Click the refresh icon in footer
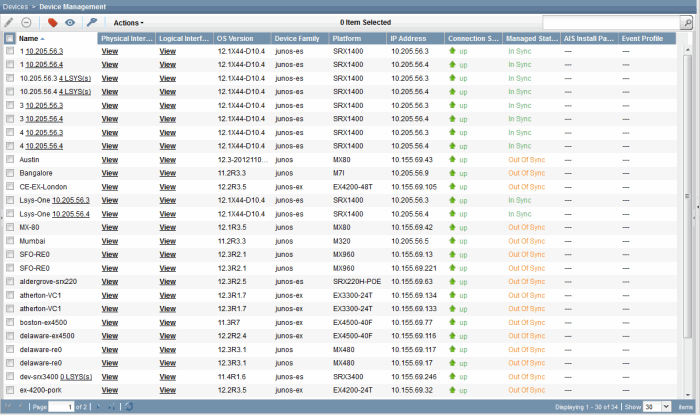700x415 pixels. tap(128, 407)
